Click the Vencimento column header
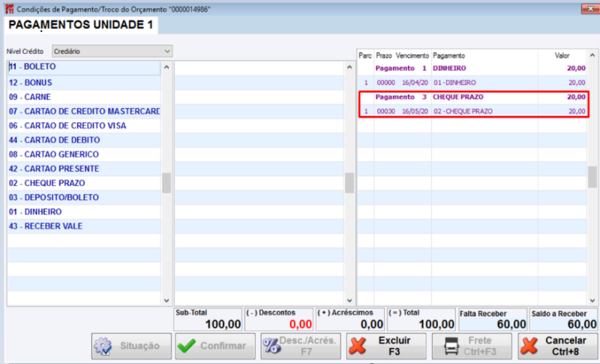The image size is (600, 364). 412,55
